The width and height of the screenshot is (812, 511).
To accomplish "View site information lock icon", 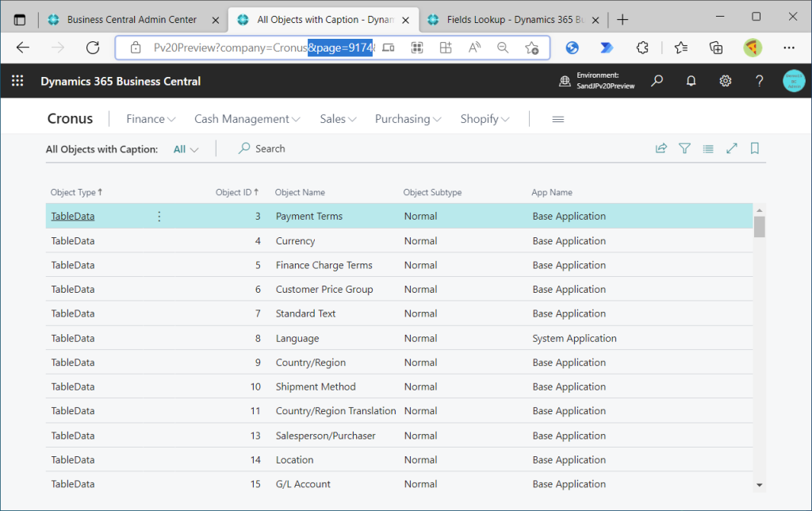I will click(136, 48).
